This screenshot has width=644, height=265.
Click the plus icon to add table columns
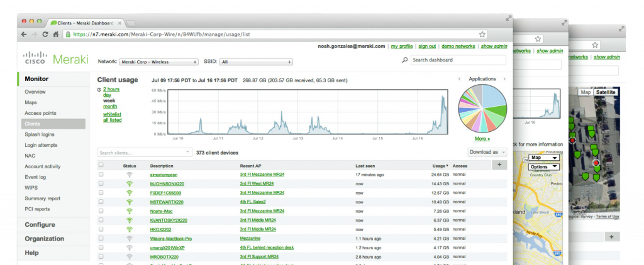(499, 165)
